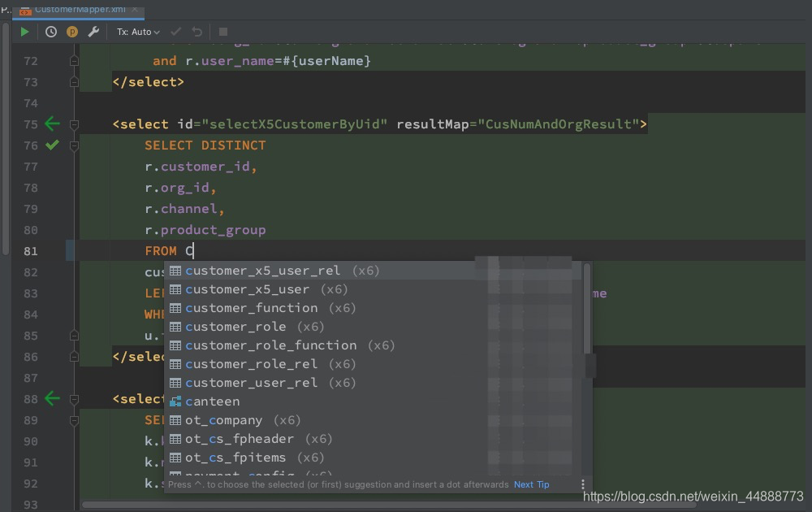Run the SQL statement with the green play icon
The image size is (812, 512).
[x=24, y=31]
